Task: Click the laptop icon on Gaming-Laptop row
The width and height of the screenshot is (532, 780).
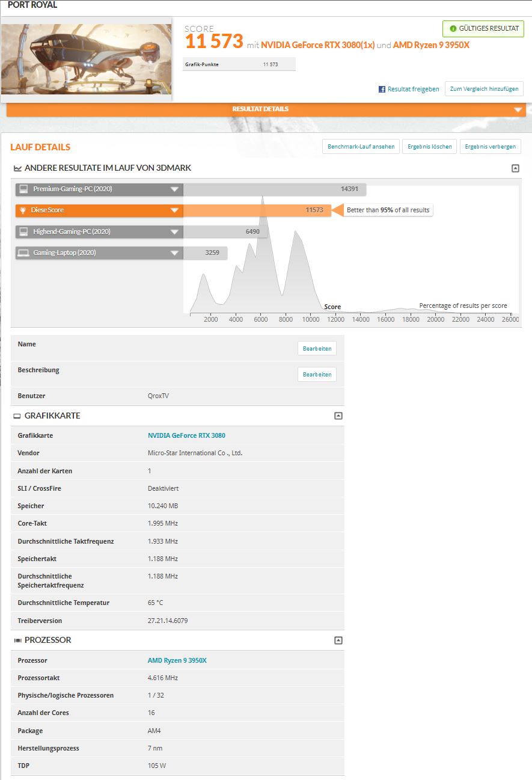Action: tap(23, 253)
